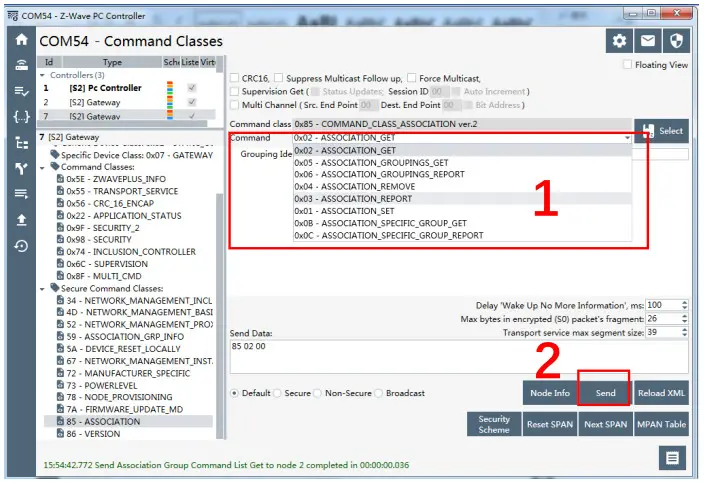Increase the Delay Wake Up spinner value
The width and height of the screenshot is (704, 484).
click(684, 303)
